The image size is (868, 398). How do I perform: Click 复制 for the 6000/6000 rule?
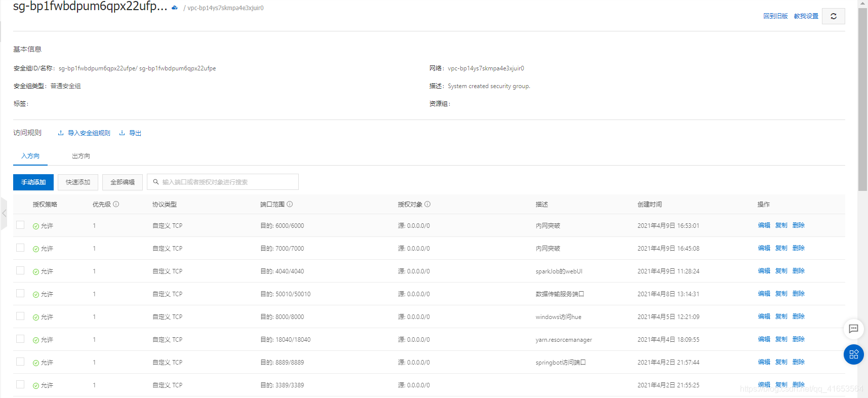(x=781, y=225)
